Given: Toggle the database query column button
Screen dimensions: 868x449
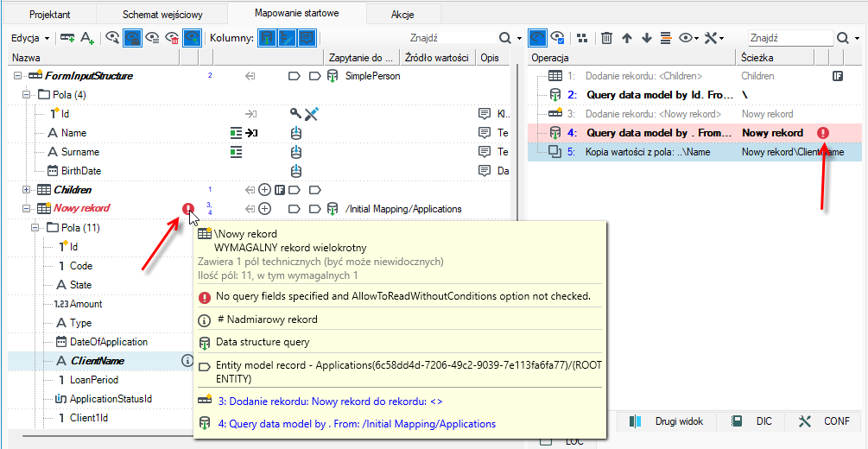Looking at the screenshot, I should point(268,38).
